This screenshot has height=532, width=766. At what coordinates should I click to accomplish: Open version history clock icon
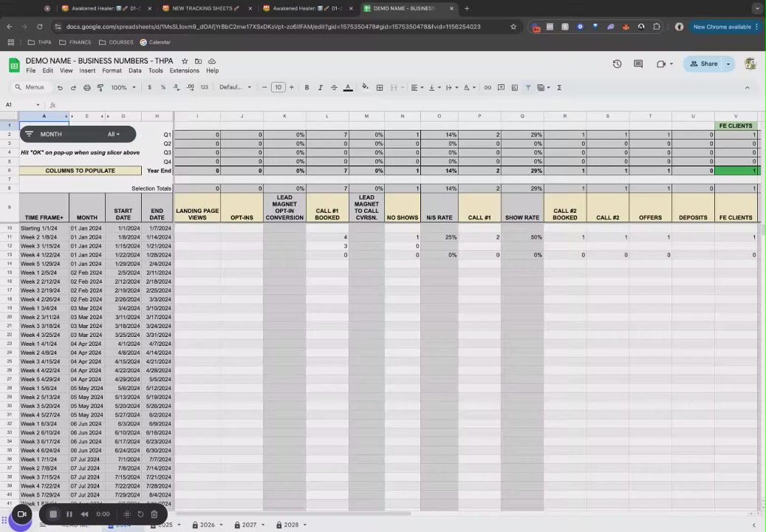[617, 64]
